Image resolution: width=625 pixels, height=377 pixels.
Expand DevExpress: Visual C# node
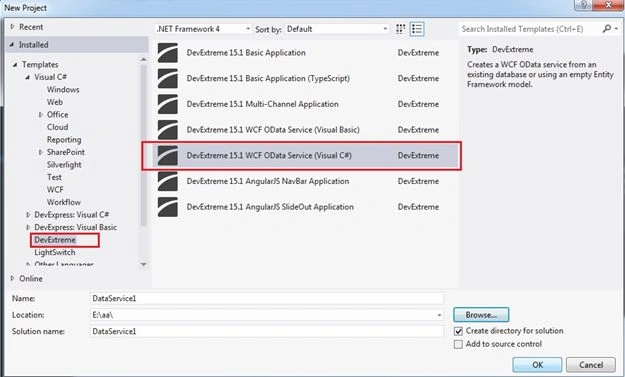[28, 215]
